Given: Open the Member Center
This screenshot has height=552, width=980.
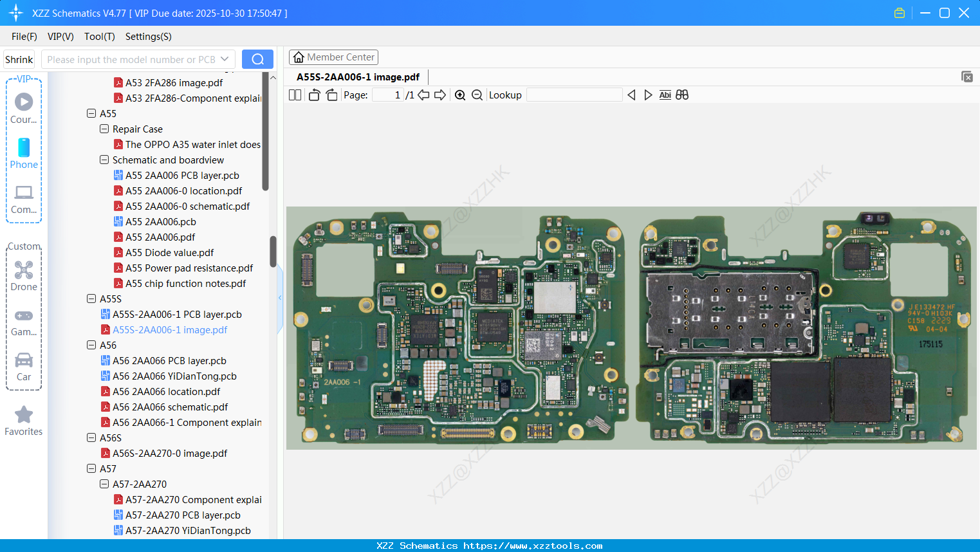Looking at the screenshot, I should click(x=333, y=57).
